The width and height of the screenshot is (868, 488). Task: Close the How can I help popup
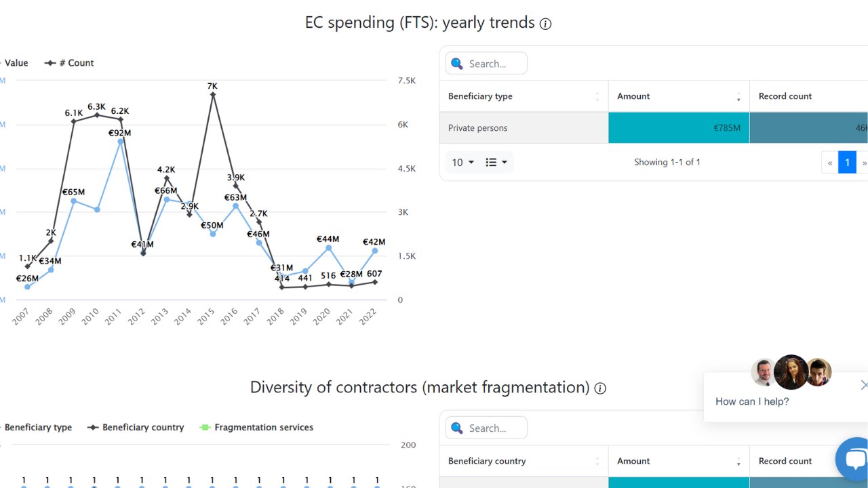point(863,385)
